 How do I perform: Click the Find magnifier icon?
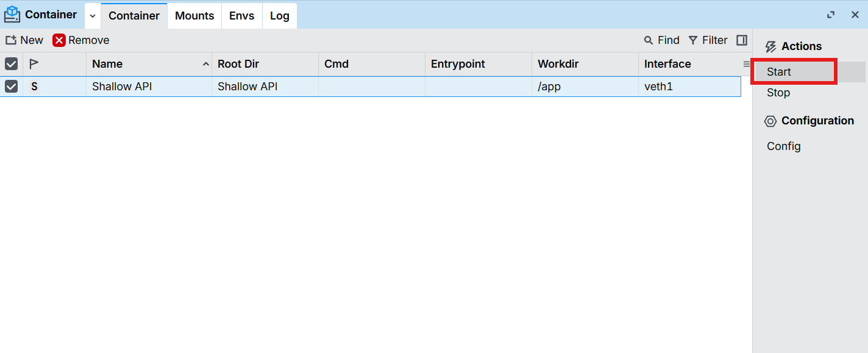tap(649, 40)
